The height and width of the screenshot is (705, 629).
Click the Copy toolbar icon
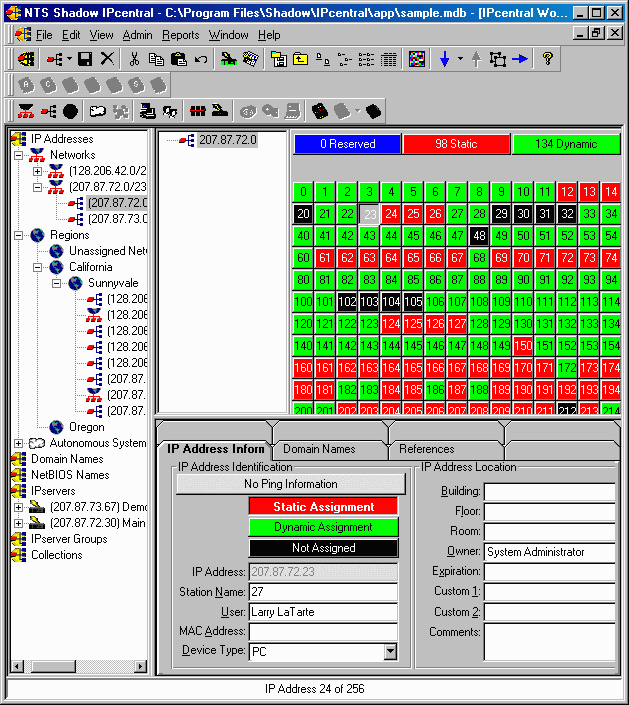coord(156,59)
